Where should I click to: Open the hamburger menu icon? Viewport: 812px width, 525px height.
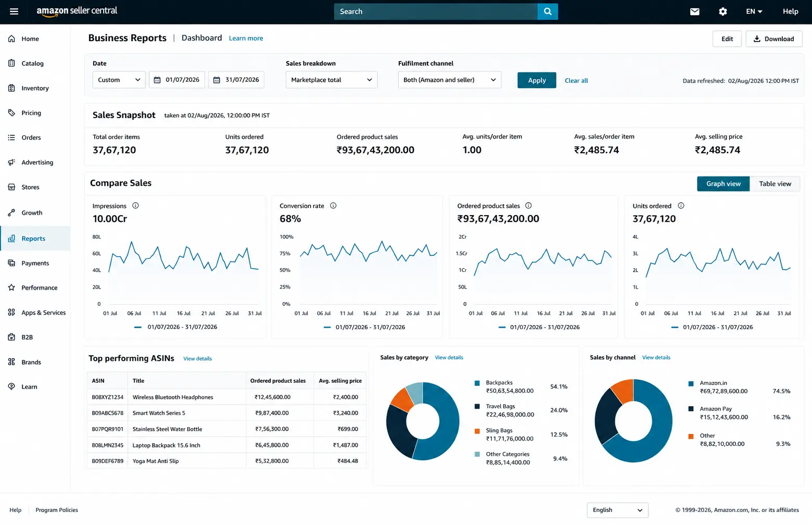point(14,11)
